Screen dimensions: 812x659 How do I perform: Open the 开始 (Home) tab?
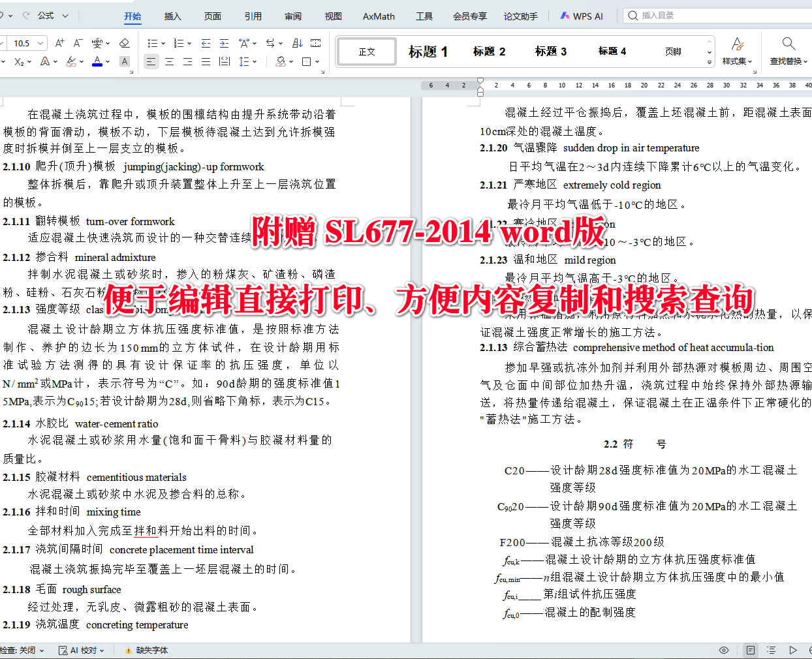point(133,16)
